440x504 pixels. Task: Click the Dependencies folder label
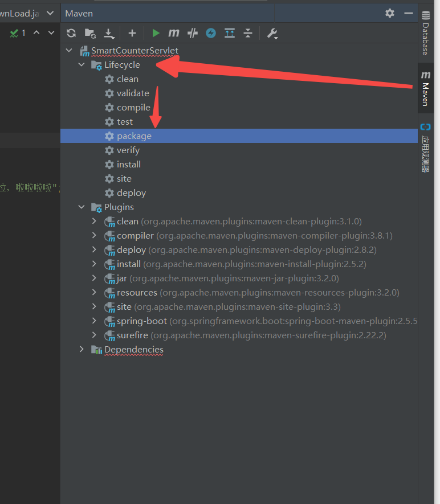[134, 350]
